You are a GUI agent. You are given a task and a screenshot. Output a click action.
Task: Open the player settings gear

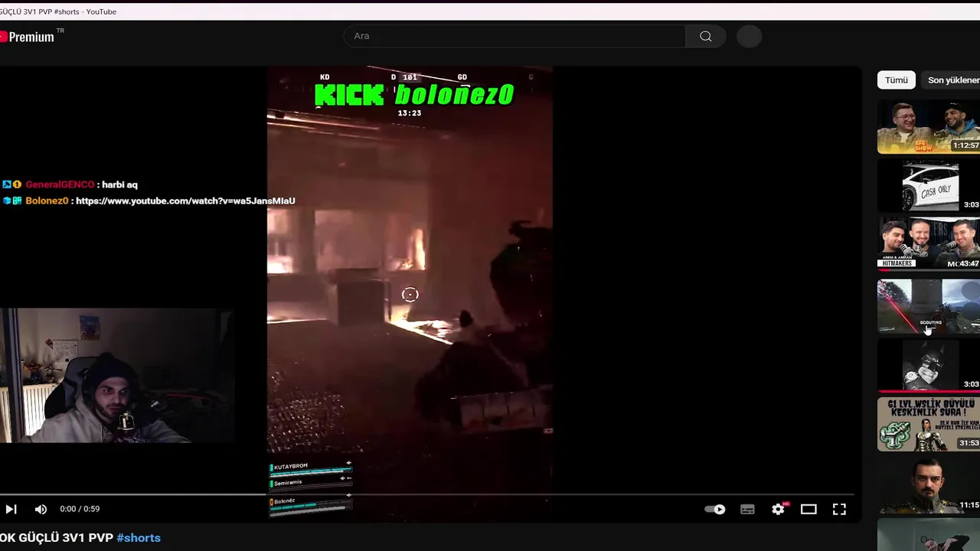(x=779, y=509)
